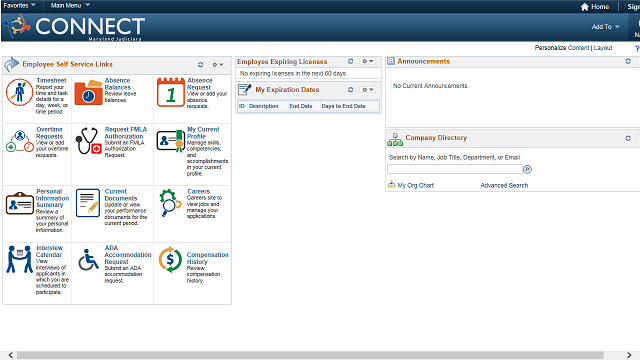The width and height of the screenshot is (640, 360).
Task: Click the Current Documents link
Action: pos(120,195)
